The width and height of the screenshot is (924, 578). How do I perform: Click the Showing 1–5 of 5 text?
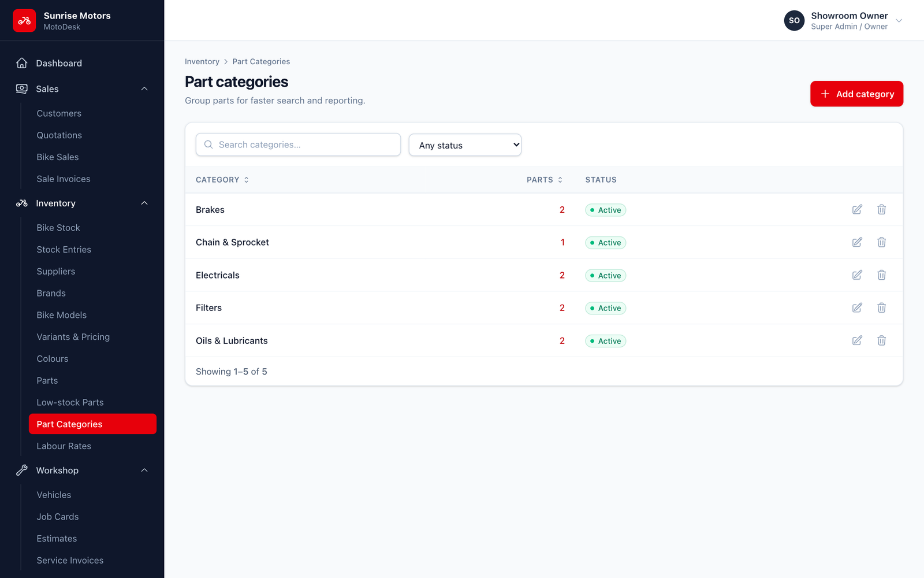[x=232, y=372]
